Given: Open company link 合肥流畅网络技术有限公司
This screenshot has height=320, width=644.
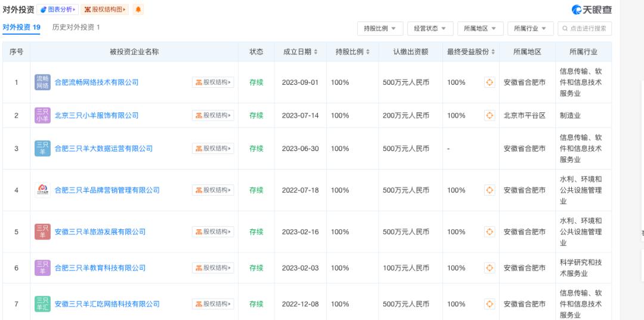Looking at the screenshot, I should [97, 82].
